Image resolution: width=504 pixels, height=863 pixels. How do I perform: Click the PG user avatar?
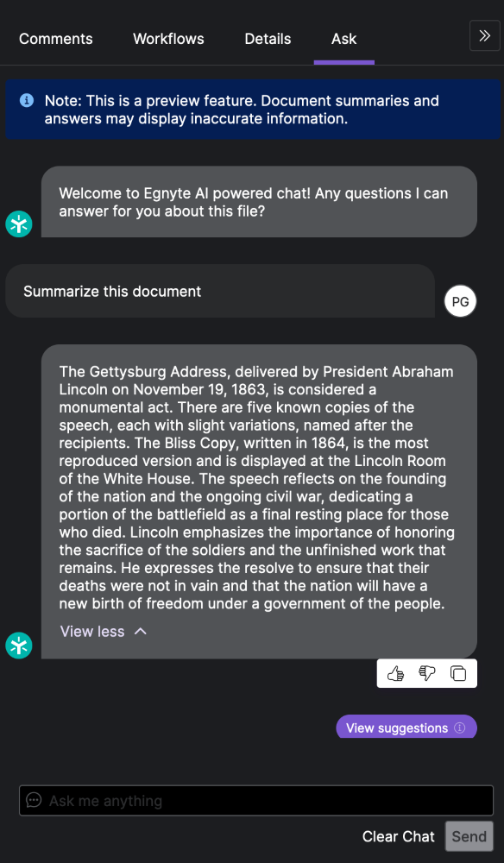pyautogui.click(x=460, y=301)
